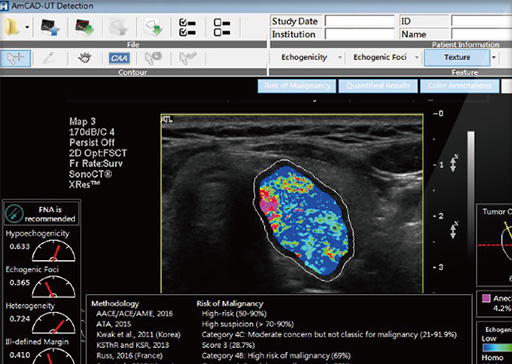The width and height of the screenshot is (512, 364).
Task: Click the Ill-defined Margin value 0.410
Action: (x=20, y=355)
